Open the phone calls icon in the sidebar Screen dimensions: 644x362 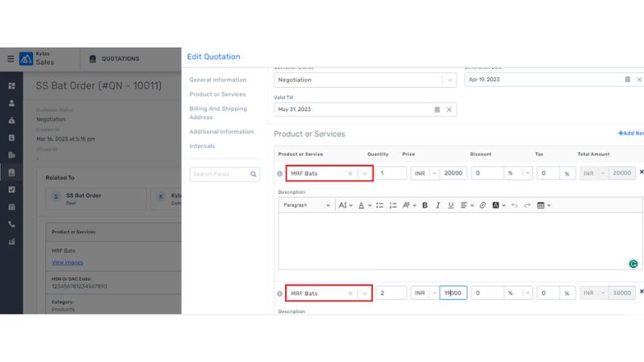click(x=11, y=224)
